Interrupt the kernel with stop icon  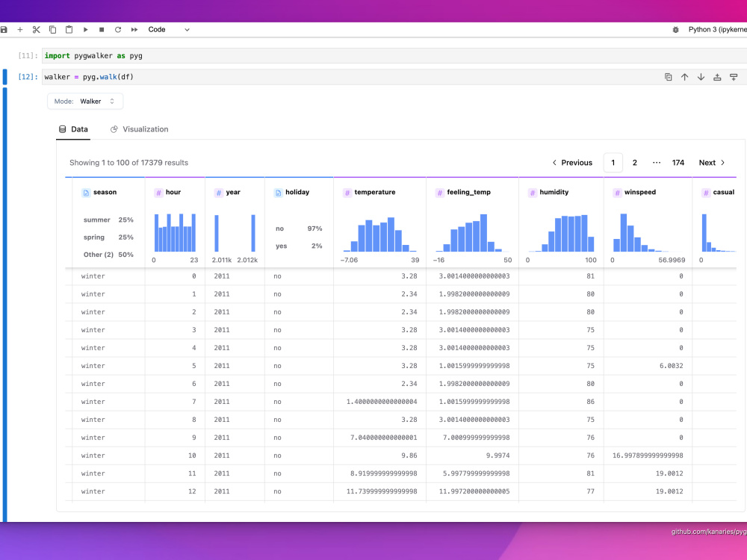click(102, 30)
